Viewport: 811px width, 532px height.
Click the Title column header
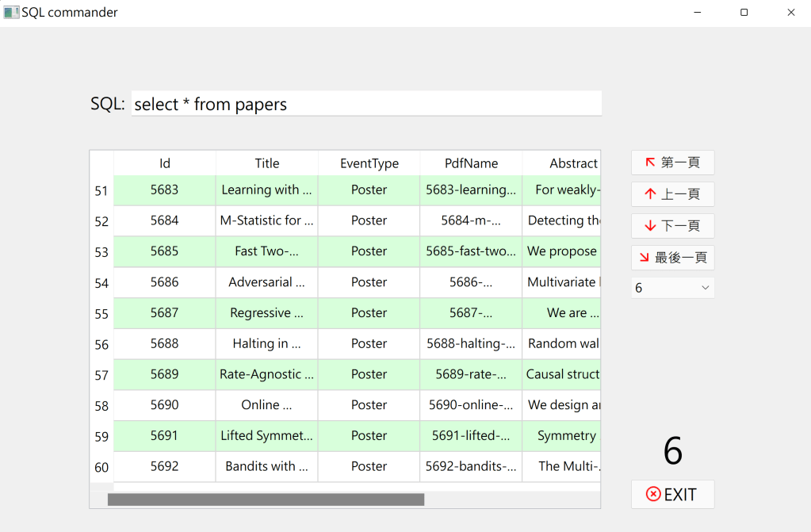pyautogui.click(x=267, y=163)
